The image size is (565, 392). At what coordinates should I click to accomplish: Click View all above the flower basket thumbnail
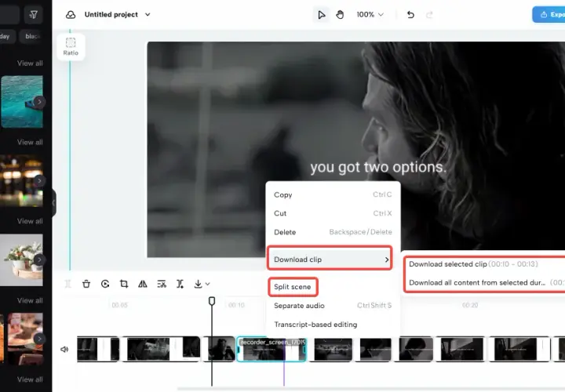[x=30, y=221]
